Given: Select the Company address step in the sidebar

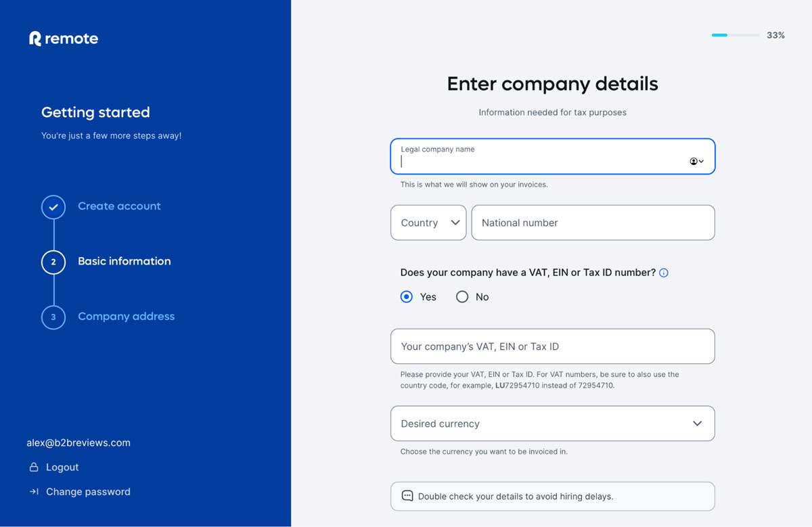Looking at the screenshot, I should point(126,317).
